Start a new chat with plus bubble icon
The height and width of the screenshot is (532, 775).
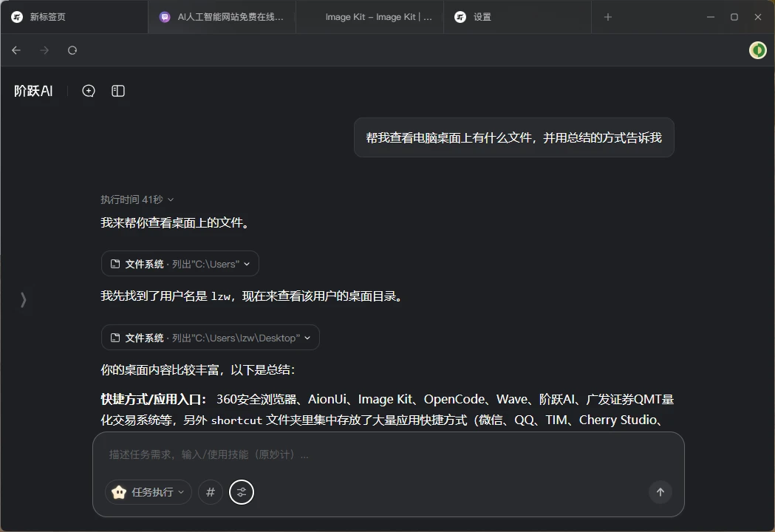click(89, 91)
